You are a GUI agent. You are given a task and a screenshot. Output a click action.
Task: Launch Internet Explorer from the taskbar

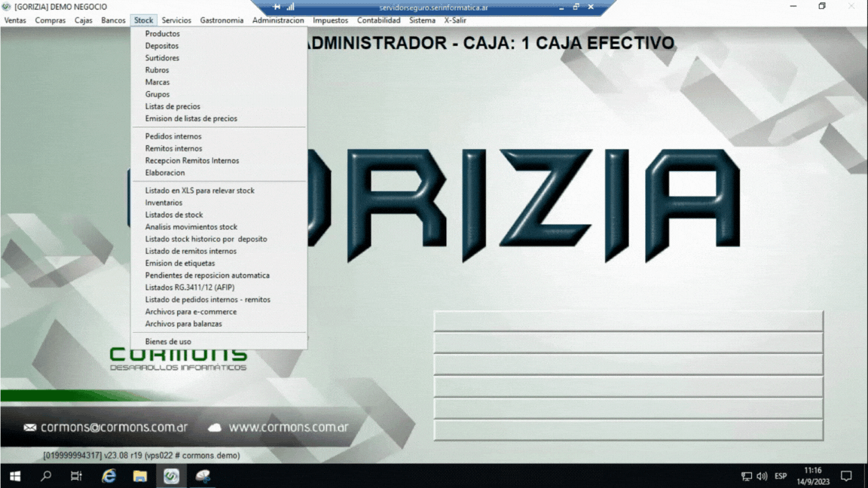(108, 476)
